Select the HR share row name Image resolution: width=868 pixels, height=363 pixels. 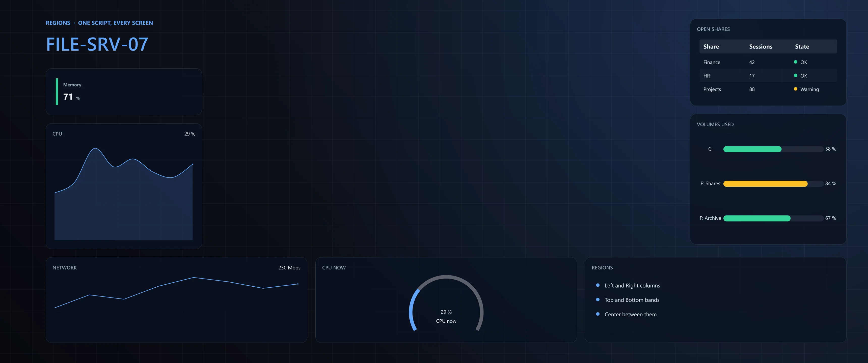pyautogui.click(x=707, y=76)
